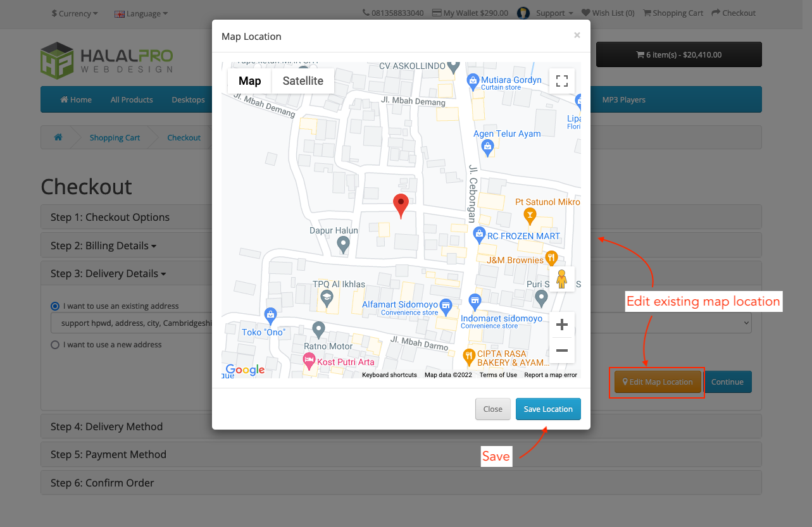Click the Google logo on the map
Viewport: 812px width, 527px height.
(x=244, y=370)
